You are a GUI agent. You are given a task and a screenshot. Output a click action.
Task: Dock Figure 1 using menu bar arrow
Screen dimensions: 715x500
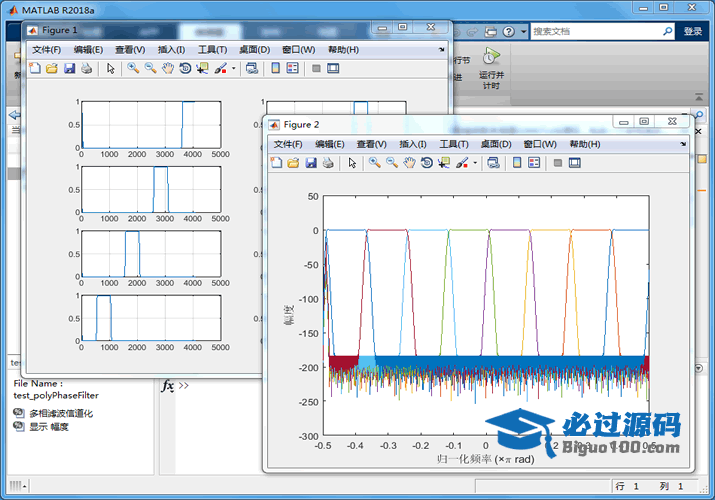(441, 50)
